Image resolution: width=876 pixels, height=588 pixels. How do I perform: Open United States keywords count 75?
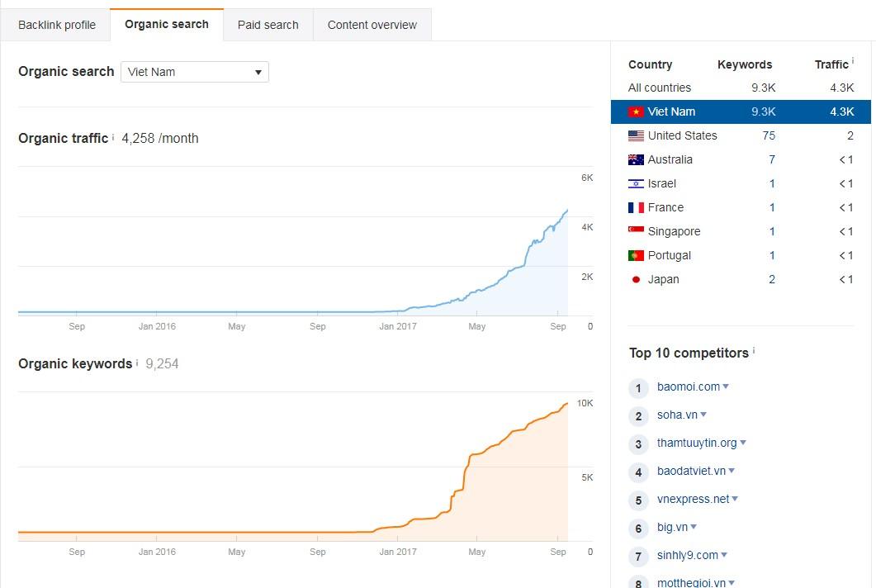click(769, 135)
